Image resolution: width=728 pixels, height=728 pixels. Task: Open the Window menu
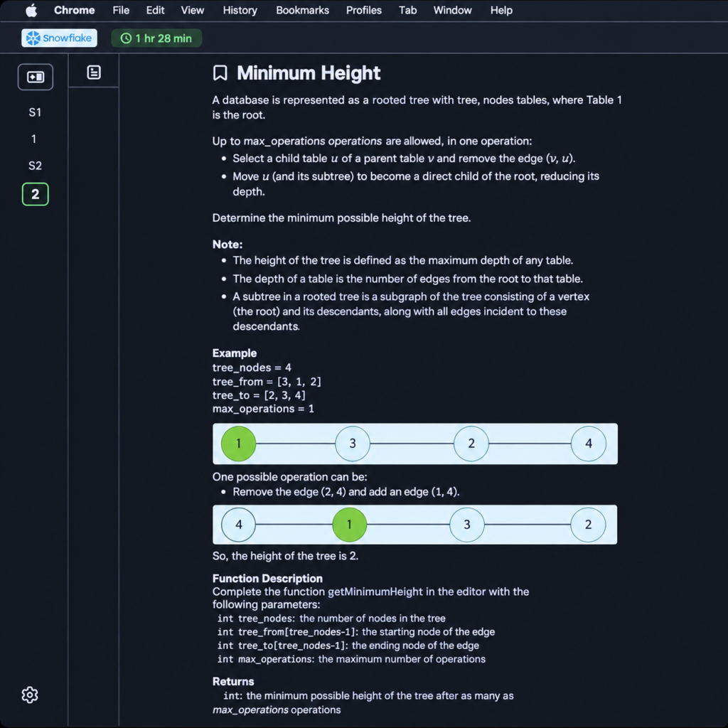[x=452, y=10]
